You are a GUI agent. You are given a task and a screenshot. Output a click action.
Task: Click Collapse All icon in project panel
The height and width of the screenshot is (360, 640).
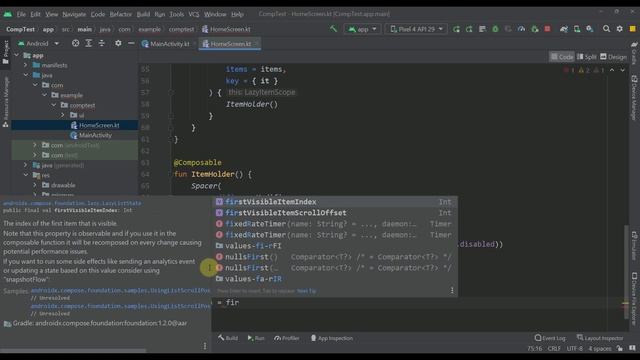click(x=102, y=43)
